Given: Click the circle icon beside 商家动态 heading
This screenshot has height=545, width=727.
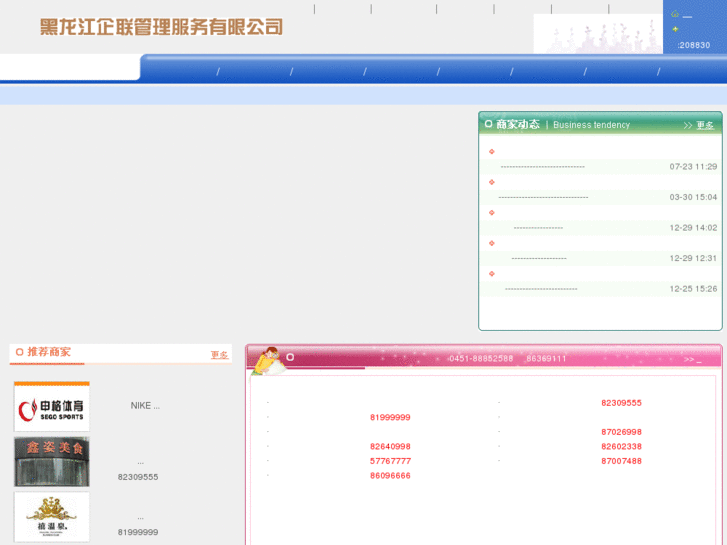Looking at the screenshot, I should point(488,124).
